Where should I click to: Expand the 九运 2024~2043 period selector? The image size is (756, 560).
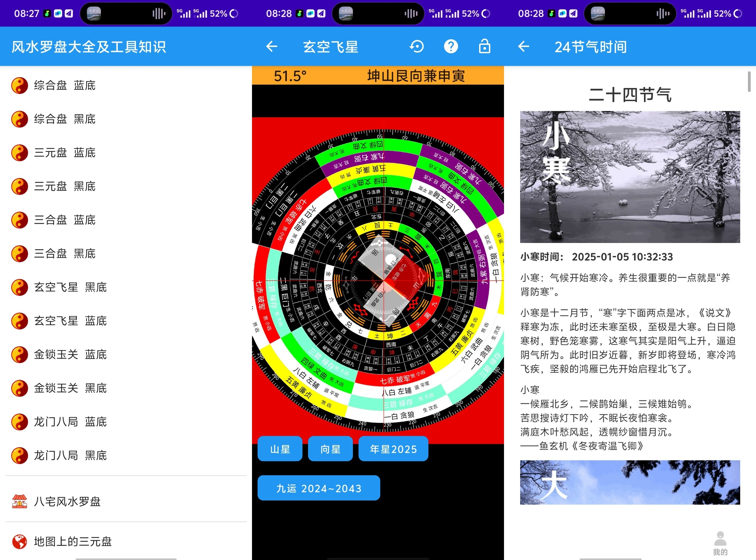coord(318,488)
